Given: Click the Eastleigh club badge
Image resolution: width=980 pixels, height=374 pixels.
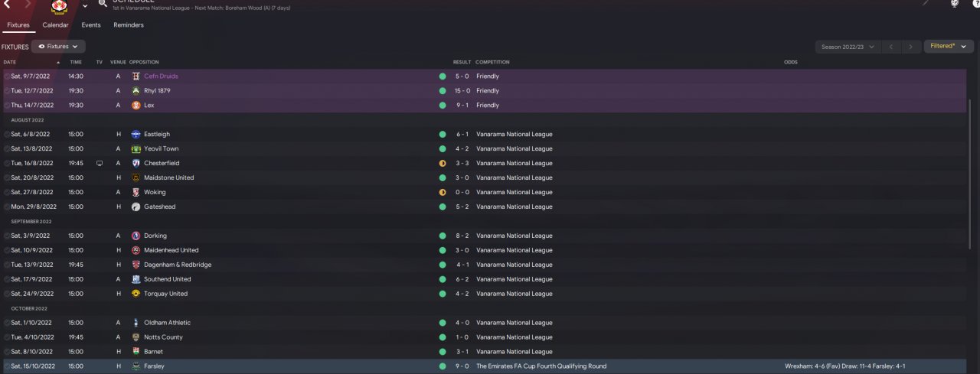Looking at the screenshot, I should point(136,134).
